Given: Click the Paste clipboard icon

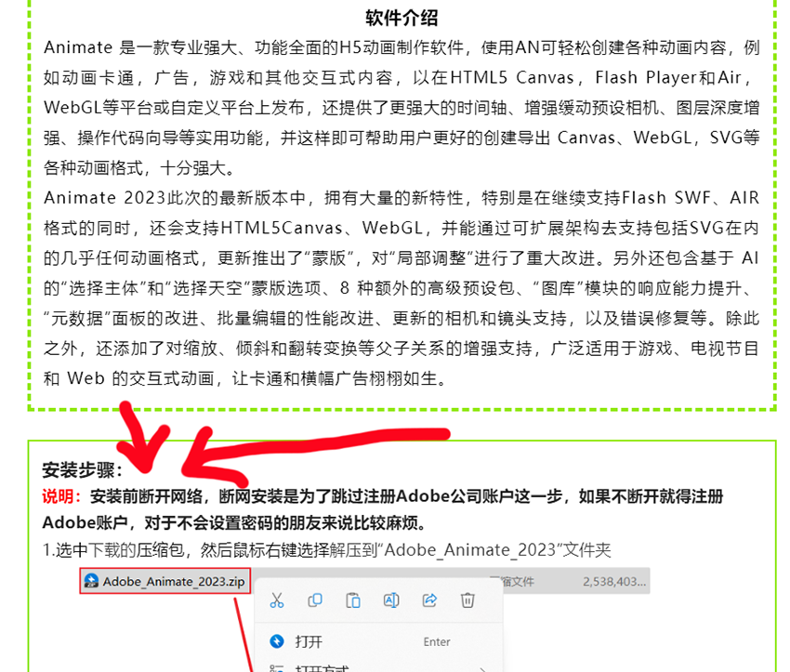Looking at the screenshot, I should click(353, 600).
